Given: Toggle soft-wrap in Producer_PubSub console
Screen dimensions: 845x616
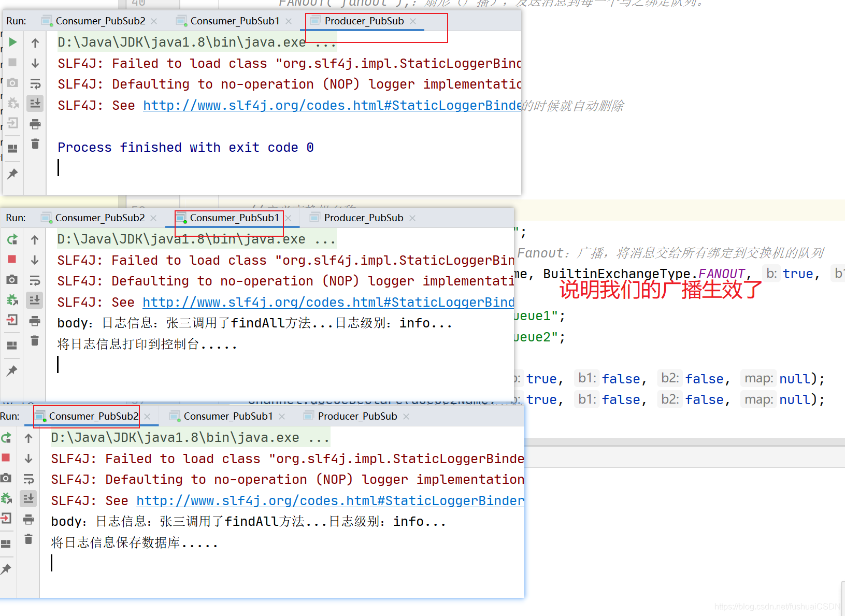Looking at the screenshot, I should 35,83.
